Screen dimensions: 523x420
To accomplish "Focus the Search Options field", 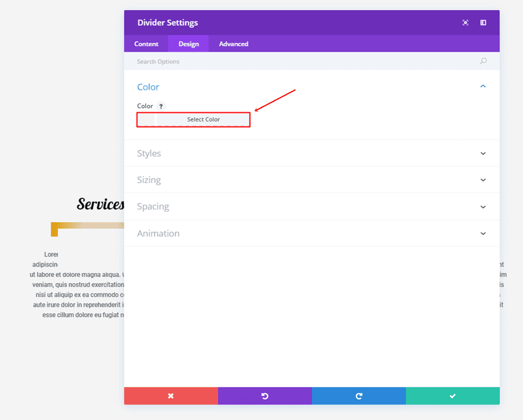I will coord(297,61).
